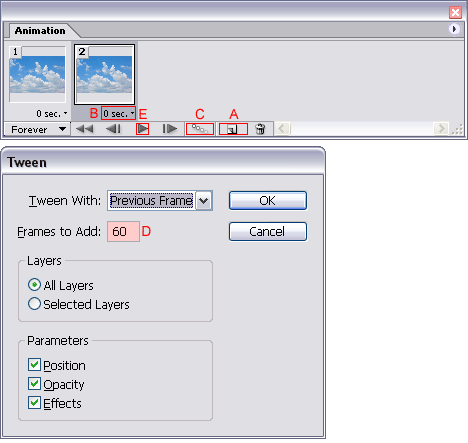Select frame 1 thumbnail
Image resolution: width=468 pixels, height=443 pixels.
37,74
